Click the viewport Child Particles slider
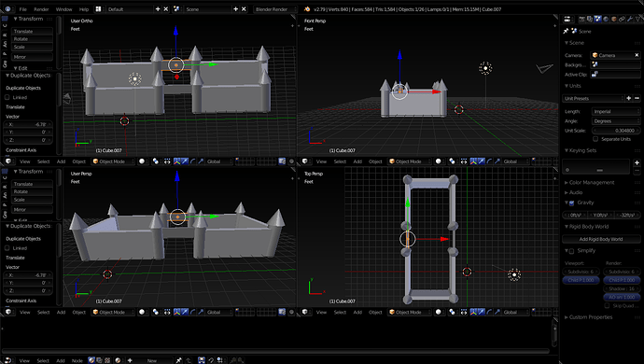Viewport: 644px width, 364px height. 581,280
